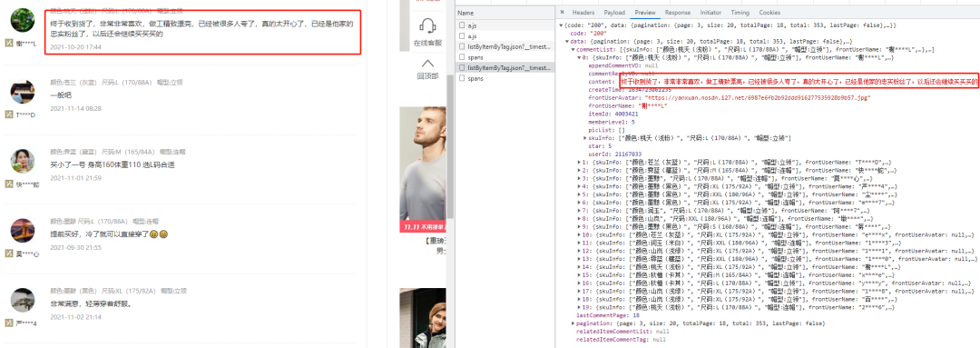Collapse the data node arrow
Image resolution: width=980 pixels, height=348 pixels.
[x=567, y=41]
